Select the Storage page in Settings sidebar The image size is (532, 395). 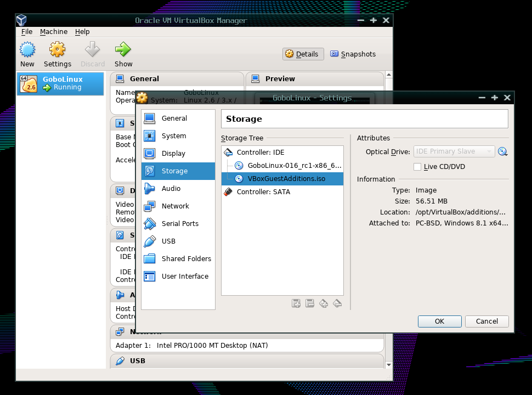pos(173,171)
